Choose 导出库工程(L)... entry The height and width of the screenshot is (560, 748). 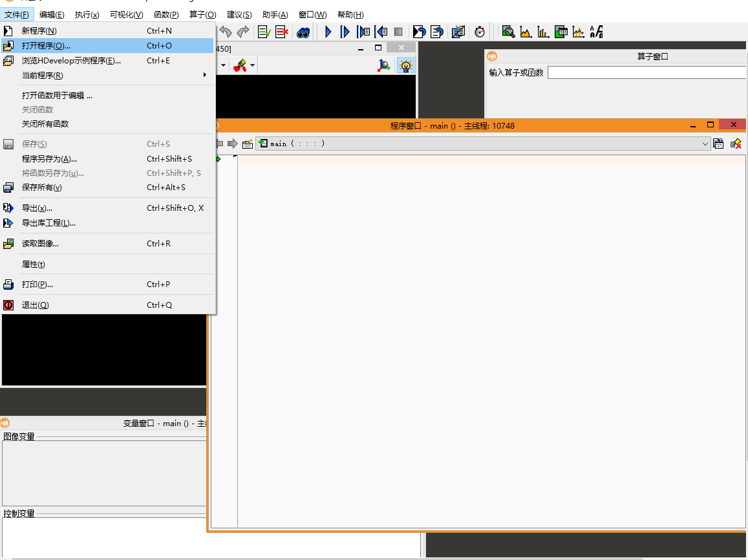point(107,222)
